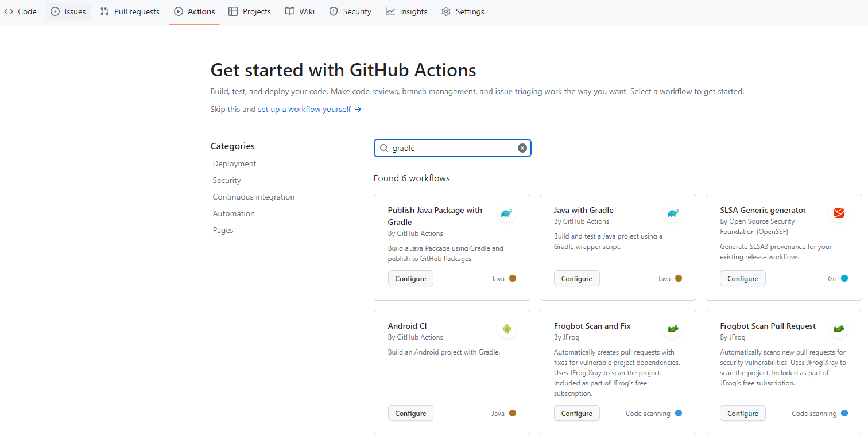Viewport: 868px width, 444px height.
Task: Click the 'SLSA Generic generator' card title
Action: pos(763,210)
